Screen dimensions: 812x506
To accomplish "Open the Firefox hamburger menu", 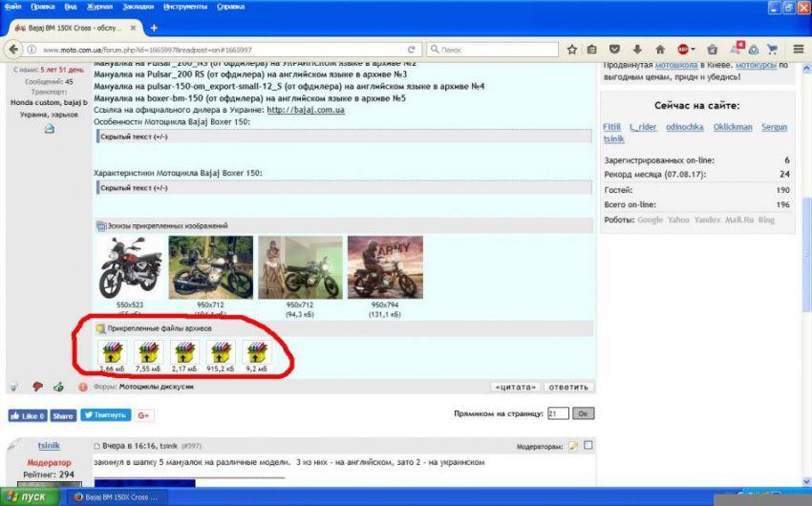I will coord(799,49).
